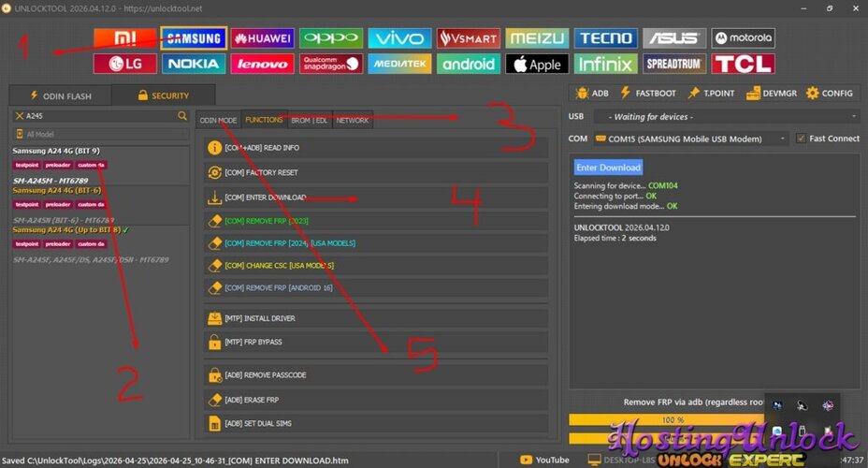The image size is (868, 468).
Task: Run [ADB] SET DUAL SIMS
Action: tap(376, 423)
